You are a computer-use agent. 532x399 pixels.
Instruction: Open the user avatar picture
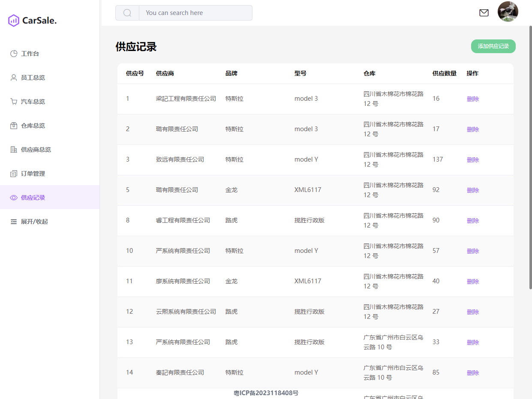tap(508, 12)
